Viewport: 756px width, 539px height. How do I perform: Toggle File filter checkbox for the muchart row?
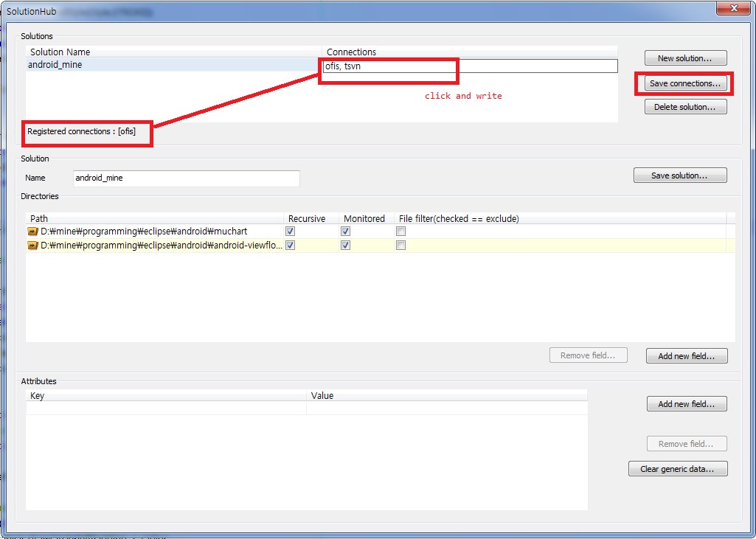click(400, 232)
